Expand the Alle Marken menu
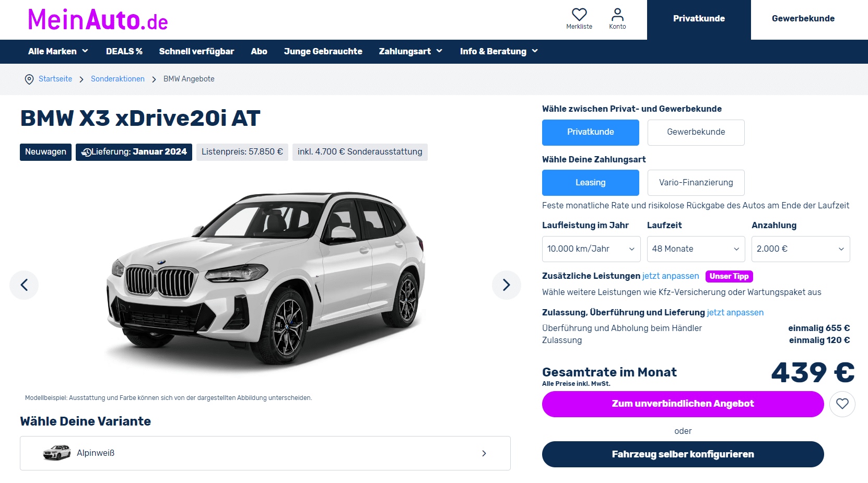The width and height of the screenshot is (868, 483). (58, 51)
